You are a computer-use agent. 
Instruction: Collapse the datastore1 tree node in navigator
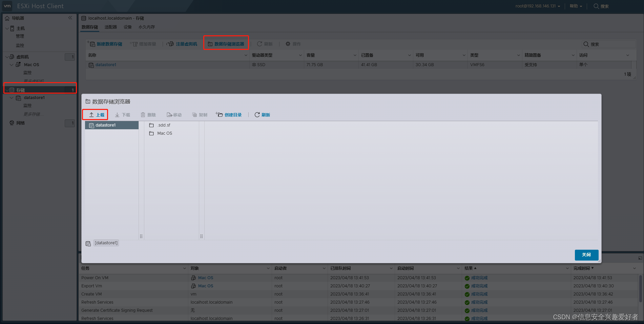12,98
